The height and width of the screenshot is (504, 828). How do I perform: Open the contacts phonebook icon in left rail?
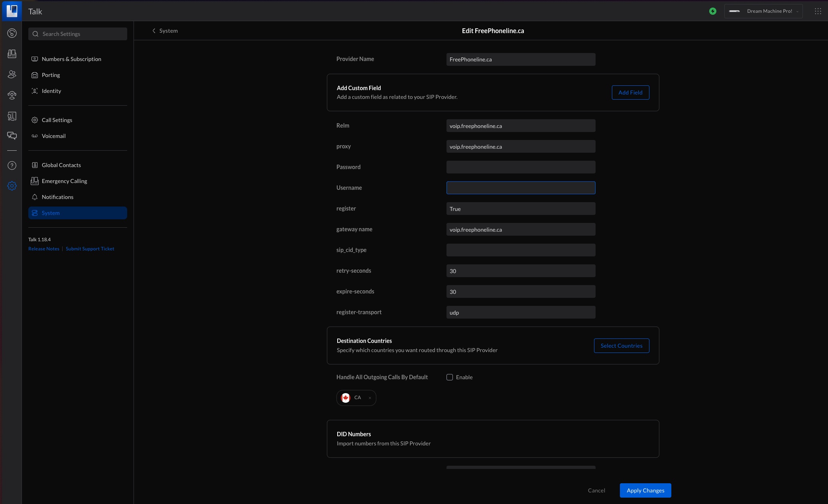[12, 116]
